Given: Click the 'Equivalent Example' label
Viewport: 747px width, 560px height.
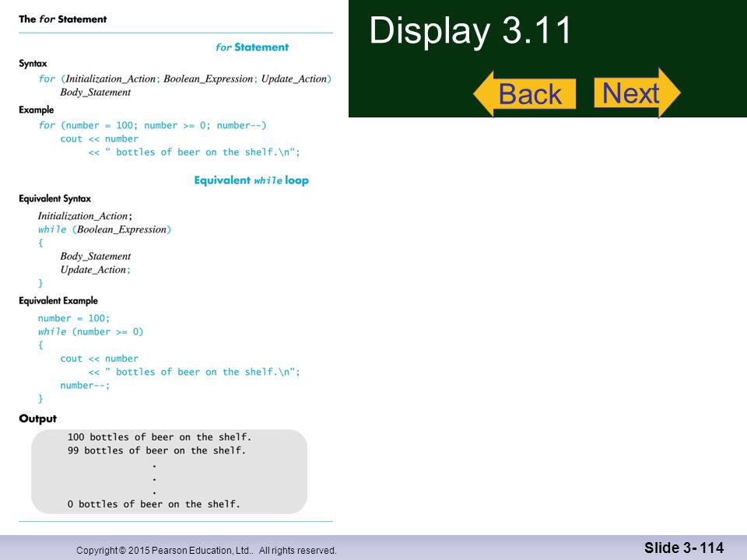Looking at the screenshot, I should [58, 300].
